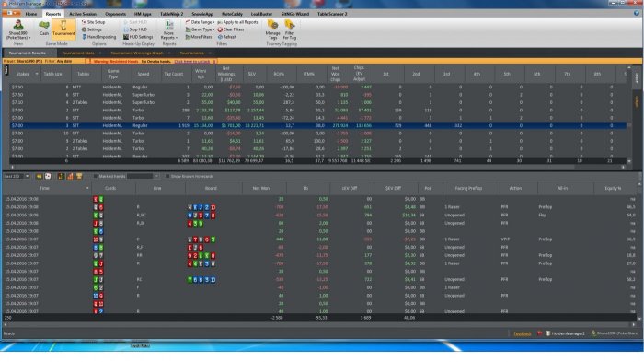
Task: Expand the More Reports dropdown
Action: point(168,30)
